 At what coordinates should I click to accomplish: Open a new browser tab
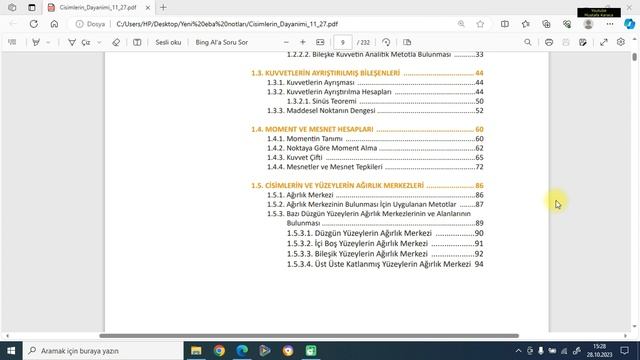(163, 7)
